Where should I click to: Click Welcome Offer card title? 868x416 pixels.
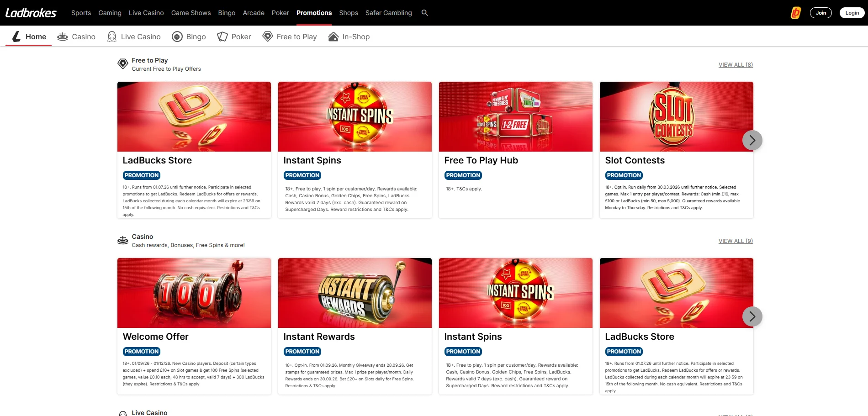(x=155, y=337)
